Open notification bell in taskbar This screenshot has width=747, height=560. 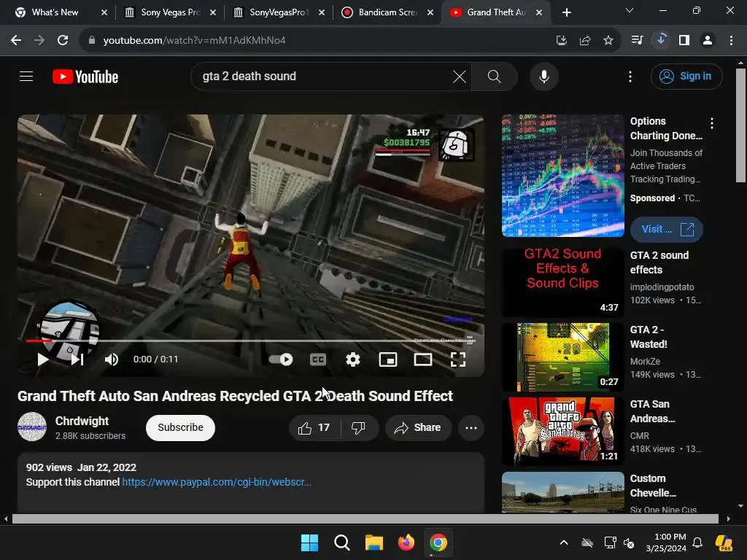(x=697, y=542)
